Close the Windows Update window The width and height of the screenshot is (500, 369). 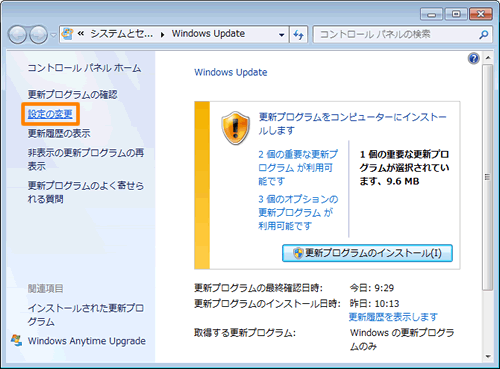(x=481, y=14)
